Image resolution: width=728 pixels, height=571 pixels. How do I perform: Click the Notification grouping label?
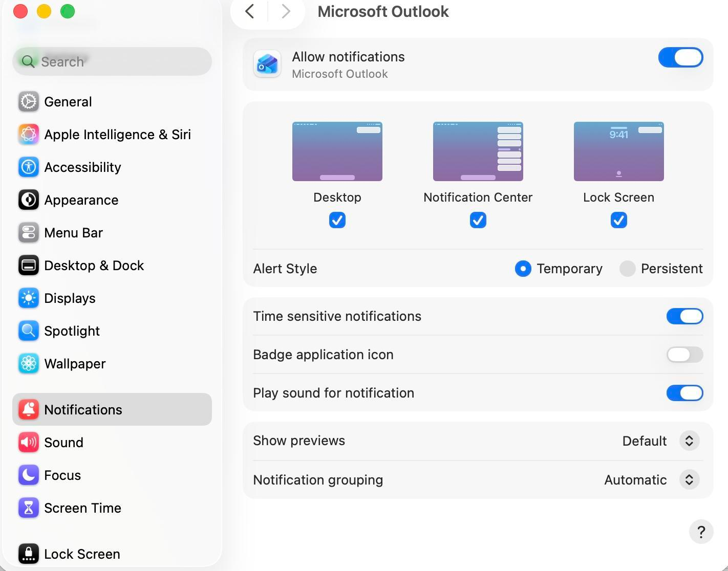(x=318, y=480)
